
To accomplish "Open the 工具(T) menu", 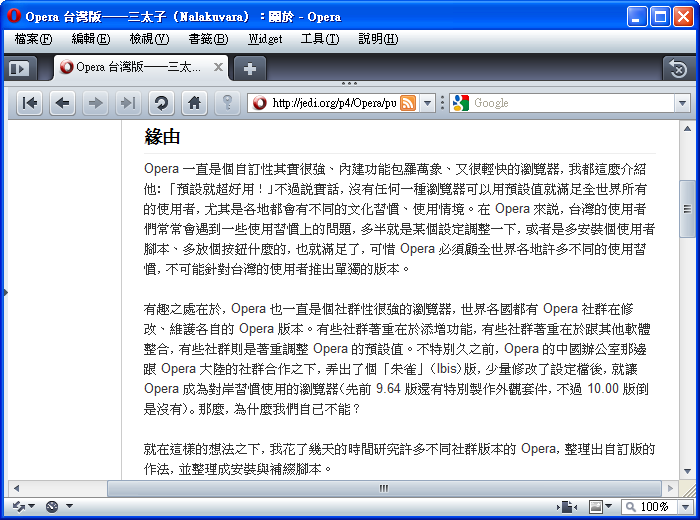I will (320, 39).
